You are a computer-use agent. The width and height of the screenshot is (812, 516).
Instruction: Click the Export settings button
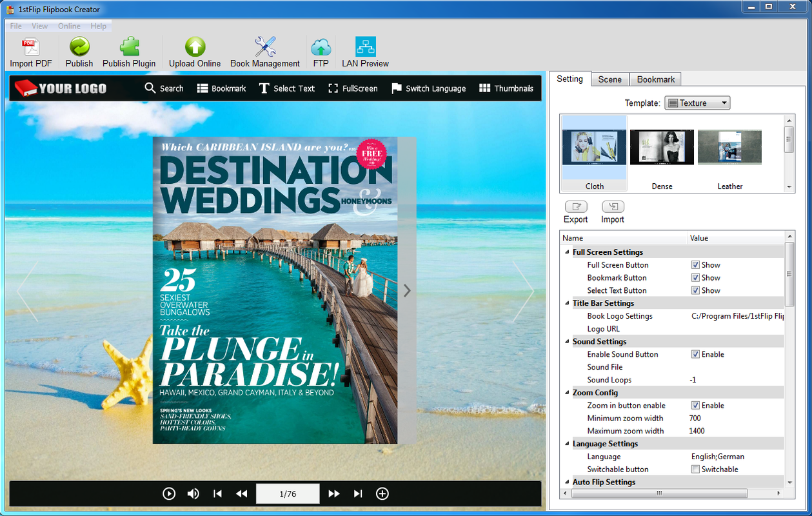pyautogui.click(x=576, y=207)
